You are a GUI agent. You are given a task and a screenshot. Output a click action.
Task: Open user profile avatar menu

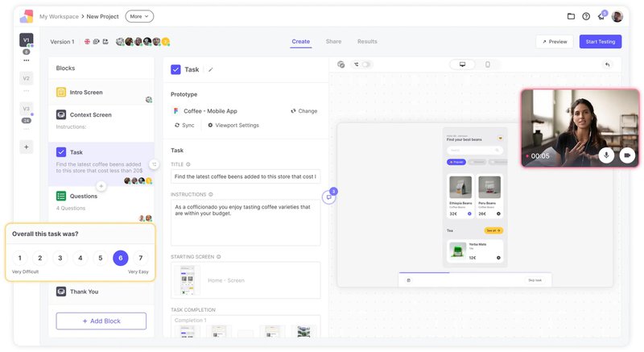pos(617,16)
